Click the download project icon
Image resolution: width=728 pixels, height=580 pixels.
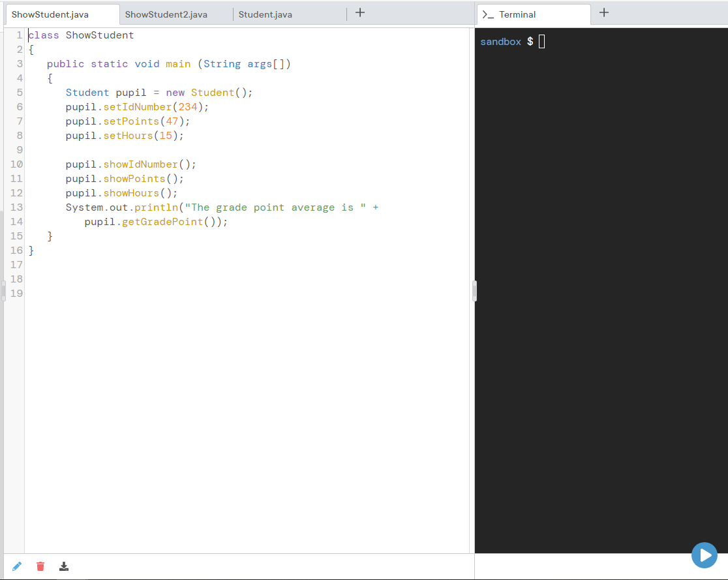[x=63, y=566]
